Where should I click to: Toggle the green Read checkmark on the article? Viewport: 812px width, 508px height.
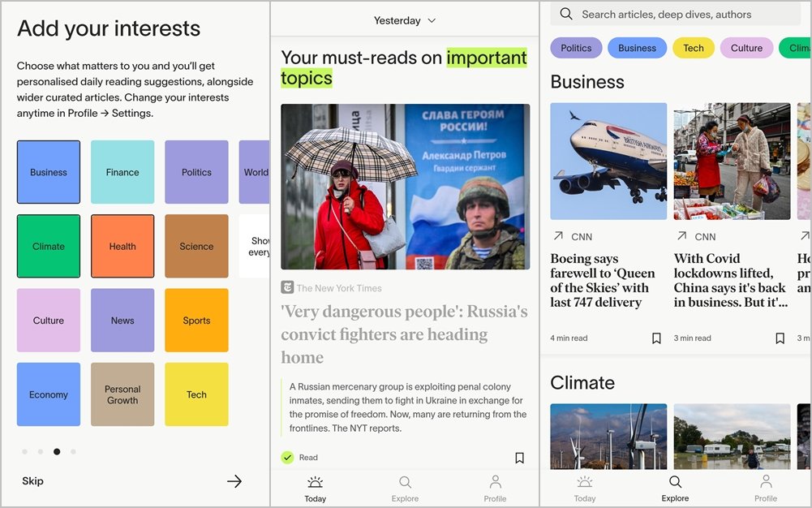[x=287, y=458]
